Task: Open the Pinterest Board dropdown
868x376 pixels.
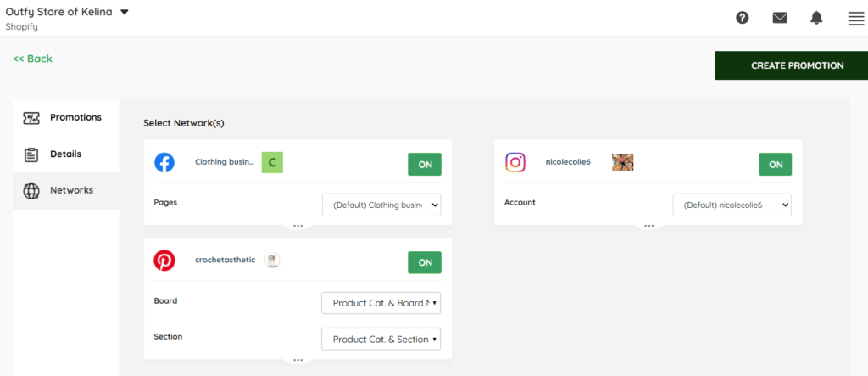Action: coord(381,303)
